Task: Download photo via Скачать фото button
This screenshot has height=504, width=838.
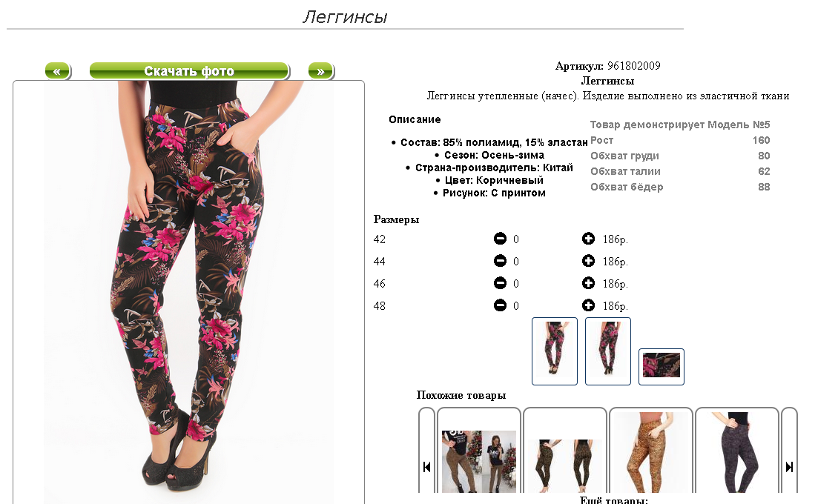Action: [189, 71]
